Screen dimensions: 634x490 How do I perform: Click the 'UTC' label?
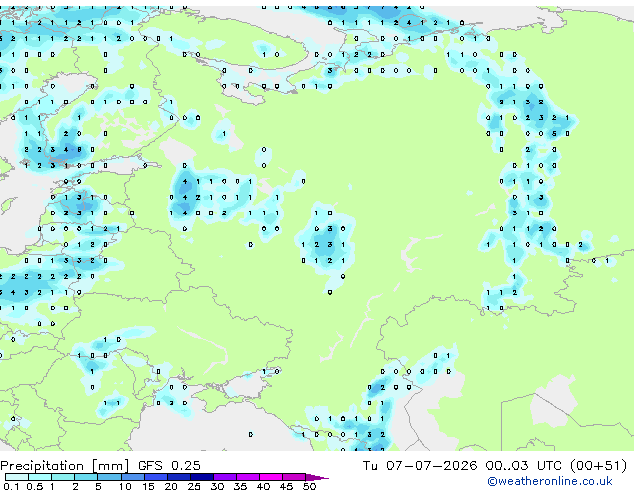549,466
